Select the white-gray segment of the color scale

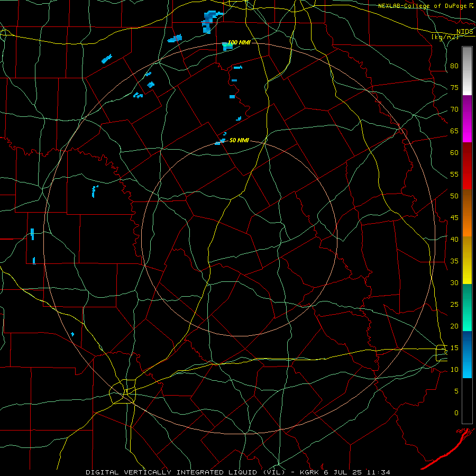click(467, 71)
